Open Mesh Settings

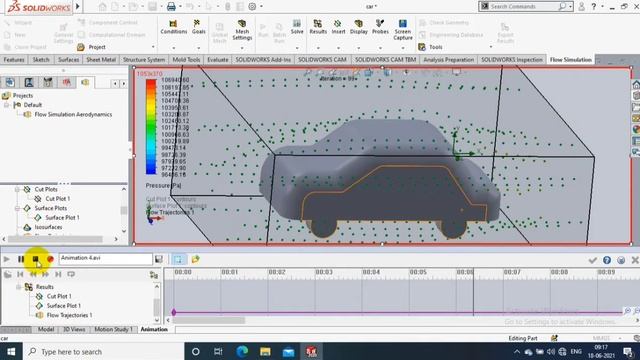coord(242,30)
